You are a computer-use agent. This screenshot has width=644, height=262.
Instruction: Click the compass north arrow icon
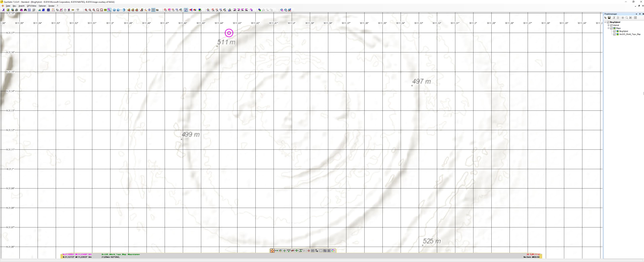(x=149, y=10)
